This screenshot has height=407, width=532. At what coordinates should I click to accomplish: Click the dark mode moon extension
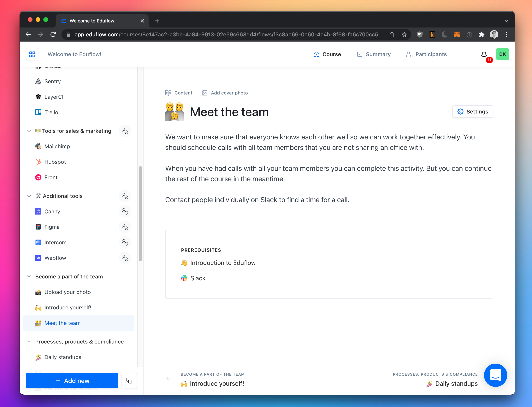point(444,35)
